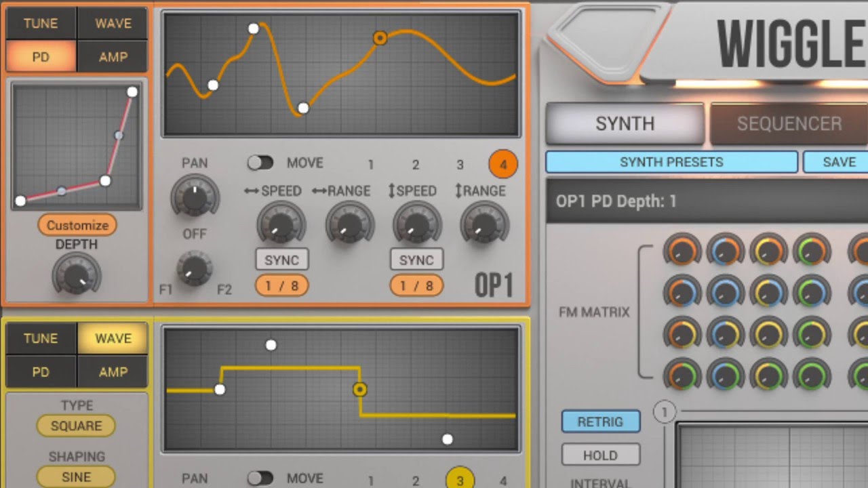Select orange OP1 wave point 4

pos(502,164)
